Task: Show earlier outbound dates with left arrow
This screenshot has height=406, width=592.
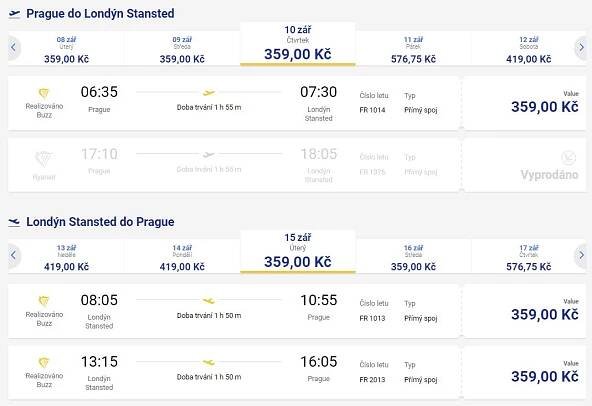Action: [x=14, y=48]
